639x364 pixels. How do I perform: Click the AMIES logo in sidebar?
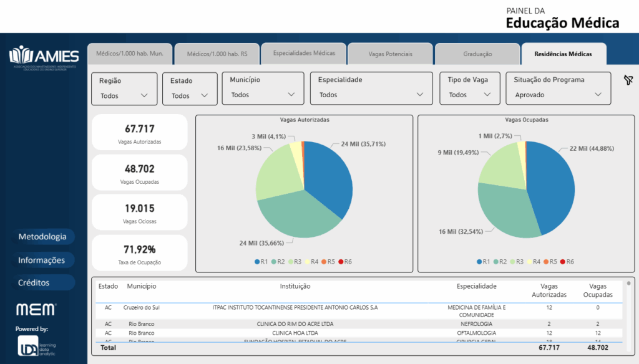click(44, 57)
